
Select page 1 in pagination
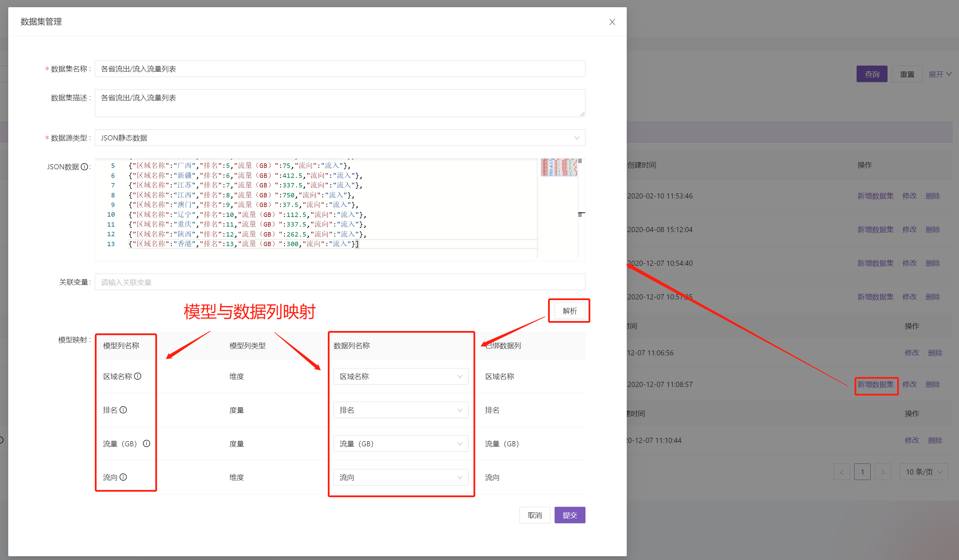(862, 472)
